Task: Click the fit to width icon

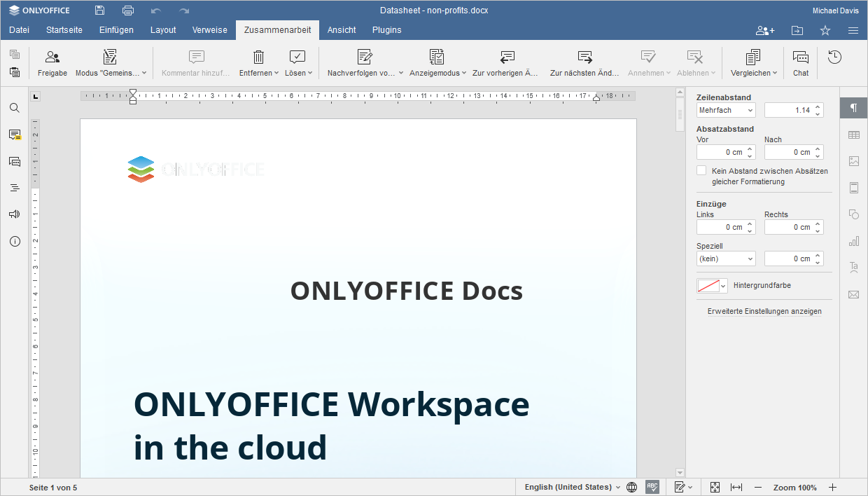Action: pyautogui.click(x=736, y=487)
